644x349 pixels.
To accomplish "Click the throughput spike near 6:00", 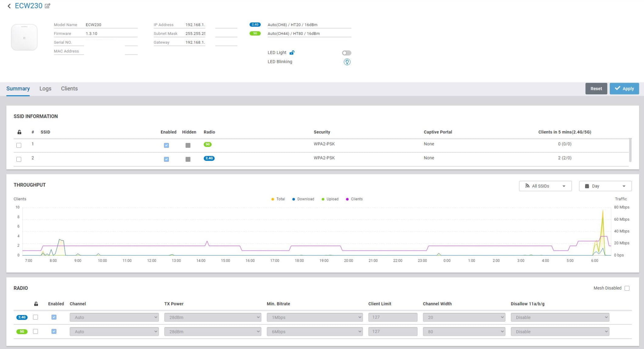I will [602, 232].
